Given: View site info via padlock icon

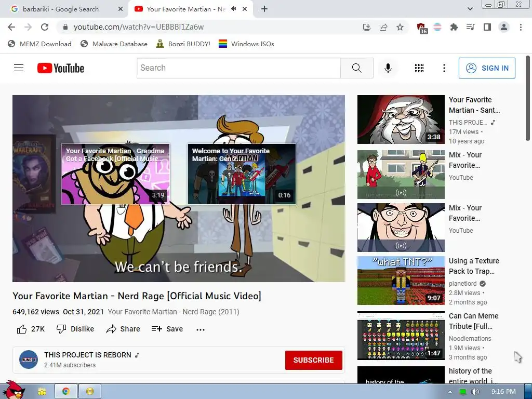Looking at the screenshot, I should click(65, 27).
